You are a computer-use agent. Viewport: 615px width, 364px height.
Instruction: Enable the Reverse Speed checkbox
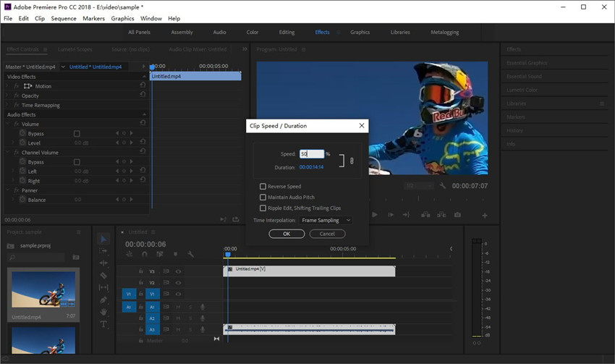point(263,187)
